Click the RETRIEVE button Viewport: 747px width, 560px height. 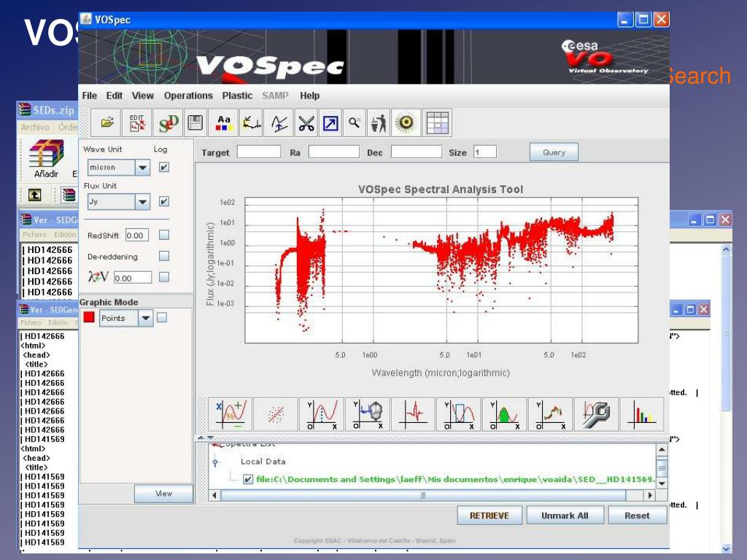tap(489, 516)
